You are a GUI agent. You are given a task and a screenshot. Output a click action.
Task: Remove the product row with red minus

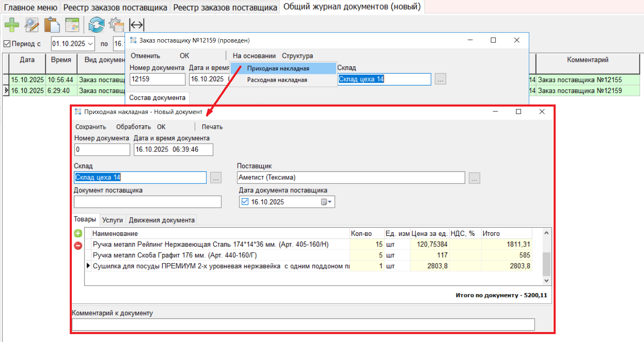[78, 246]
